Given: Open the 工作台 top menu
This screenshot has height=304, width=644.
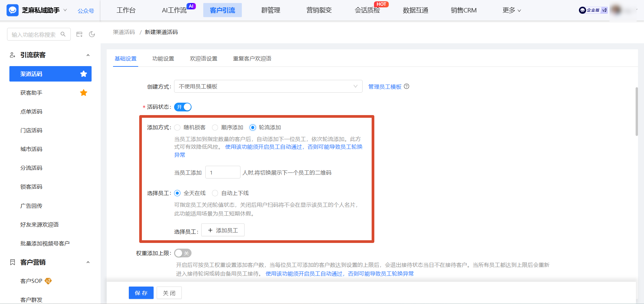Looking at the screenshot, I should tap(126, 10).
